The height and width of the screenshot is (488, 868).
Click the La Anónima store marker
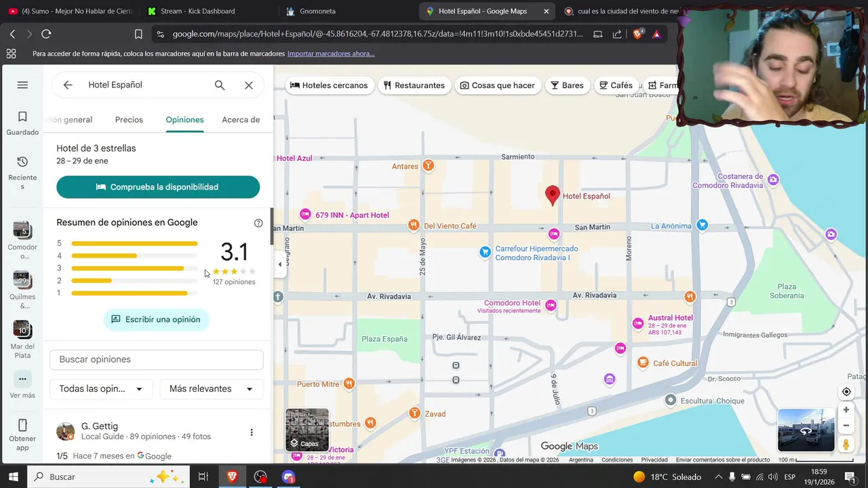coord(703,225)
